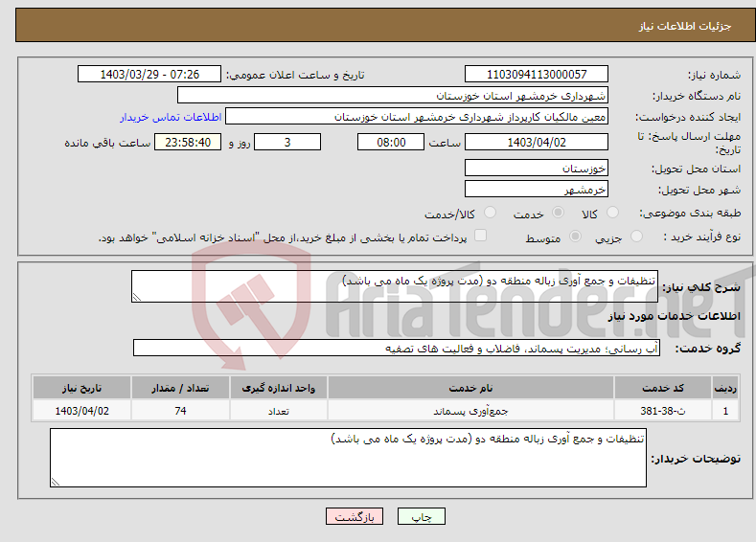Click the طبقه بندی موضوعی label
The width and height of the screenshot is (756, 542).
690,213
